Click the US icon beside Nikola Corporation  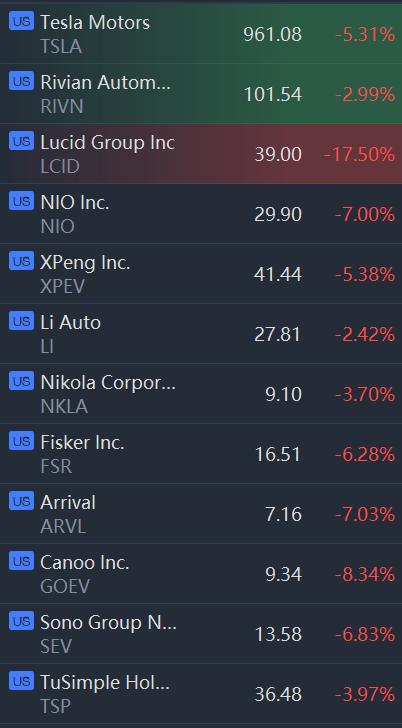pyautogui.click(x=21, y=381)
